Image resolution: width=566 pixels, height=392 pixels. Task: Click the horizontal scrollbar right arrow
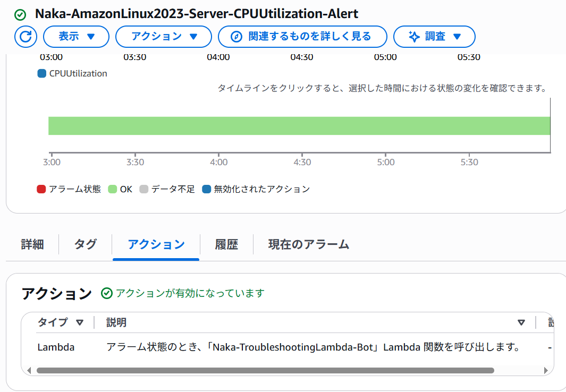pyautogui.click(x=546, y=370)
